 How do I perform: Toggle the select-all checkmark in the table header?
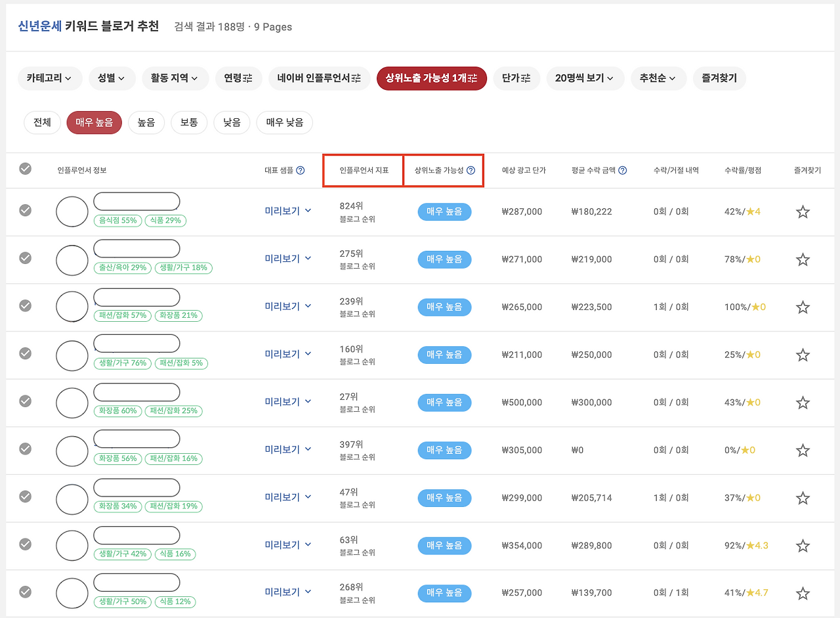point(25,168)
